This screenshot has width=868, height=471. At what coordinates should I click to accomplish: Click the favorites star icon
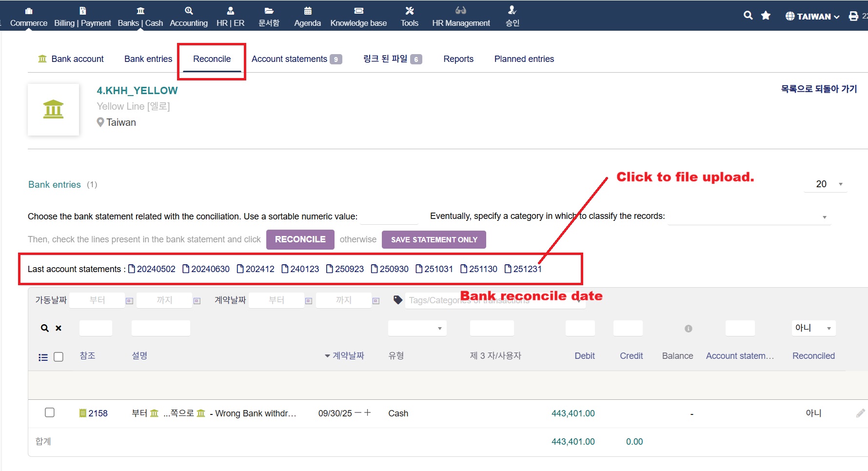(x=766, y=16)
